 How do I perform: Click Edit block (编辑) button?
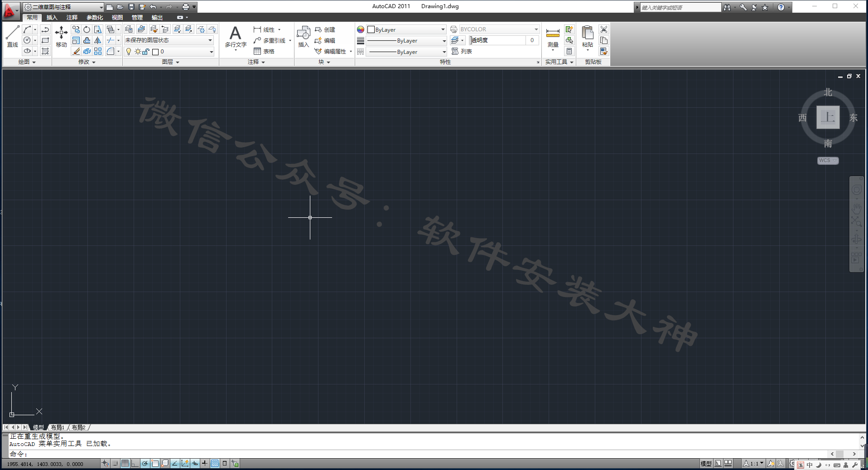pyautogui.click(x=325, y=40)
